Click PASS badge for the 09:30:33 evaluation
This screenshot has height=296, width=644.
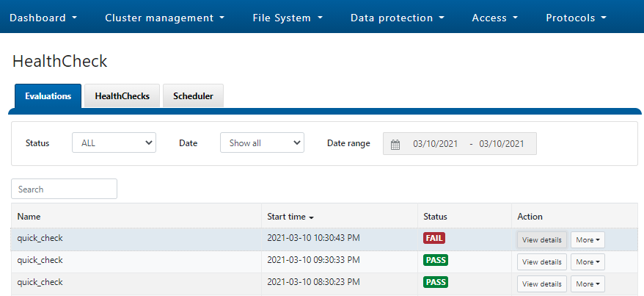(x=436, y=260)
